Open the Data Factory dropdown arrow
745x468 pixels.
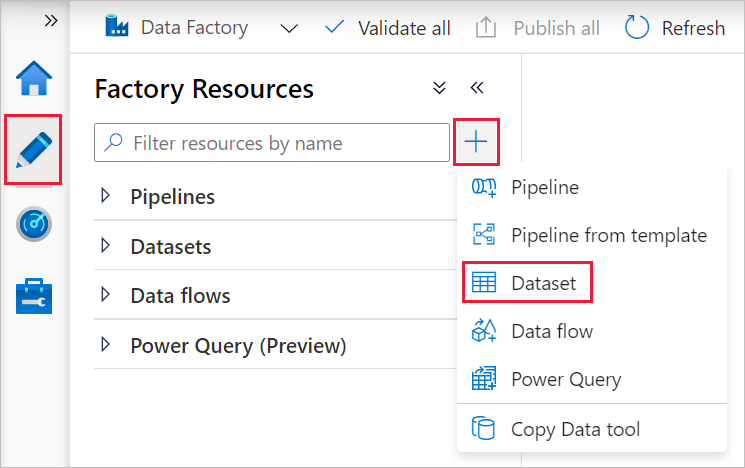click(x=289, y=28)
